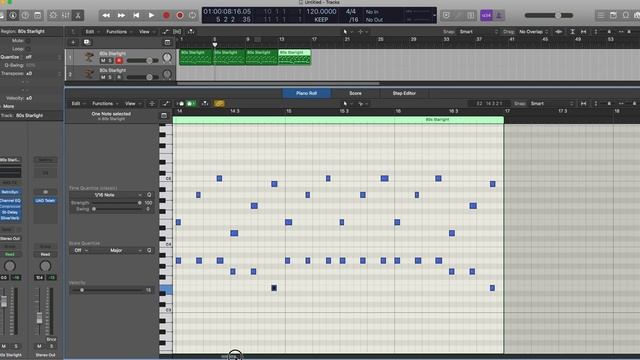
Task: Click the purple Count-in button
Action: 486,16
